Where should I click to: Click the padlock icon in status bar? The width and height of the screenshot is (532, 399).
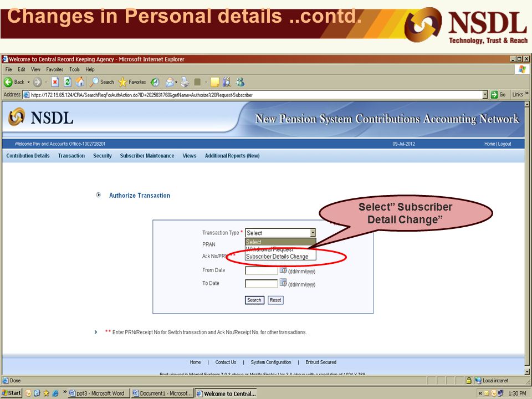tap(469, 380)
